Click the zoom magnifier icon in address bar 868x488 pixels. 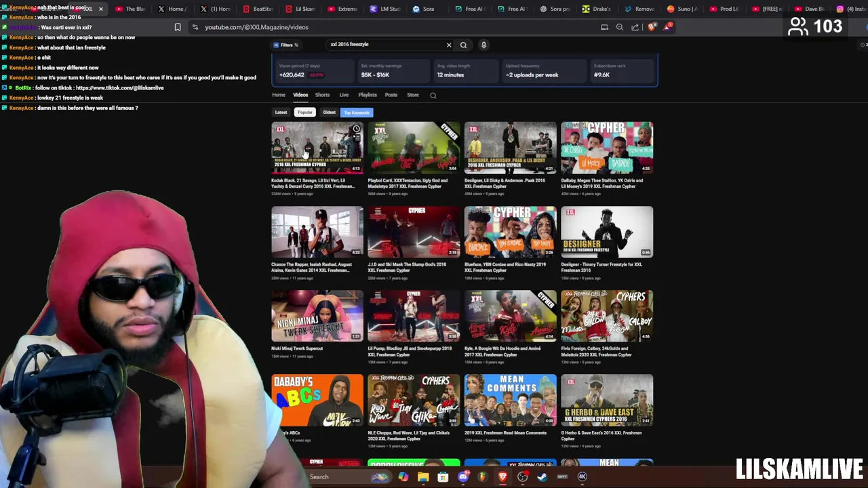[x=620, y=27]
